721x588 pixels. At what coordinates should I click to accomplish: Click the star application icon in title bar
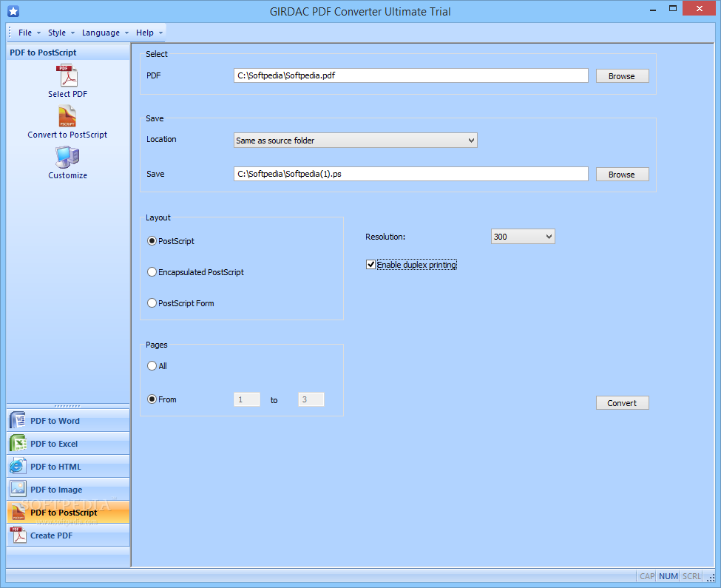pyautogui.click(x=13, y=12)
